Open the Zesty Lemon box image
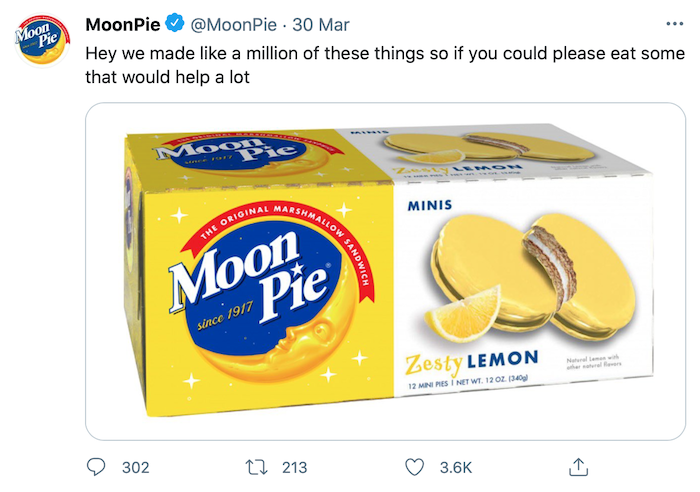Image resolution: width=700 pixels, height=492 pixels. coord(385,271)
